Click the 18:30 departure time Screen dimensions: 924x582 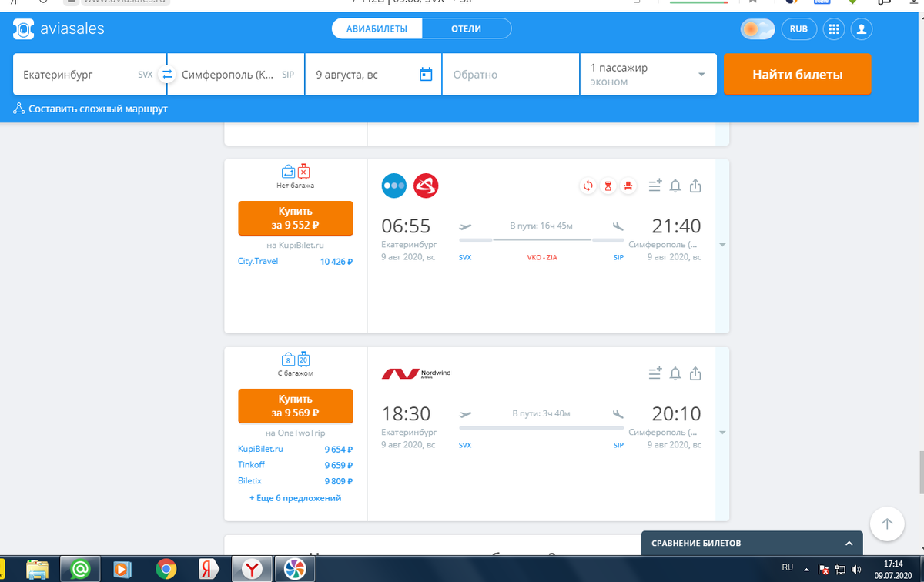click(x=406, y=414)
